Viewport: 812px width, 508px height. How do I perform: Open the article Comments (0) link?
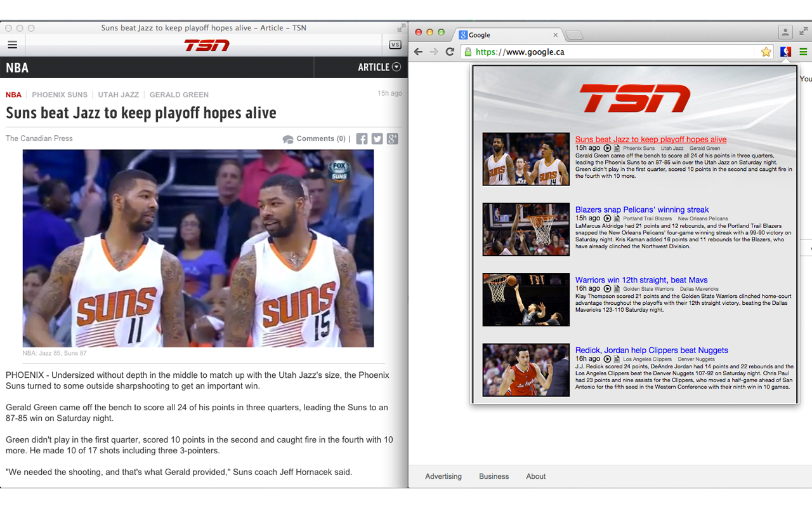pyautogui.click(x=315, y=138)
